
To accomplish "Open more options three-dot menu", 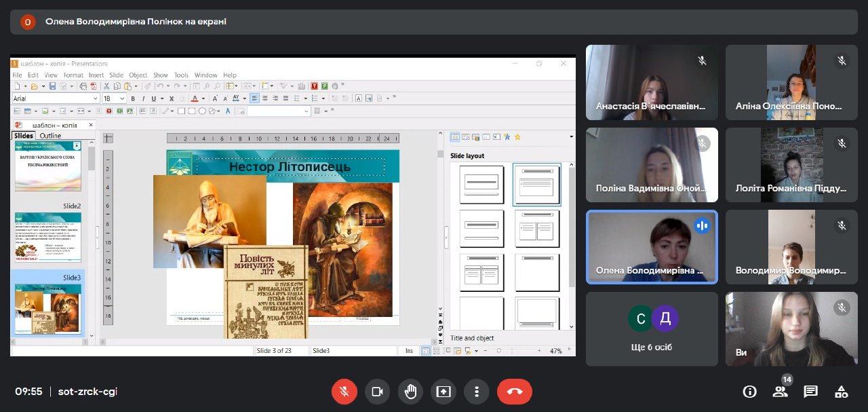I will pyautogui.click(x=477, y=392).
